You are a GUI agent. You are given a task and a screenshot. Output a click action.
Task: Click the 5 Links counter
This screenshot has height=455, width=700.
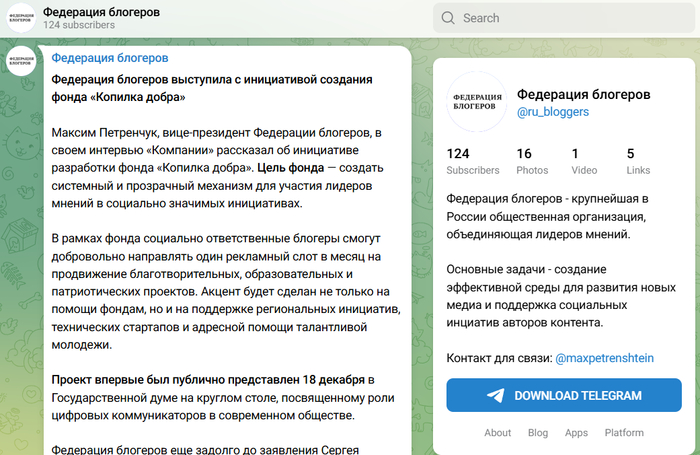point(638,162)
